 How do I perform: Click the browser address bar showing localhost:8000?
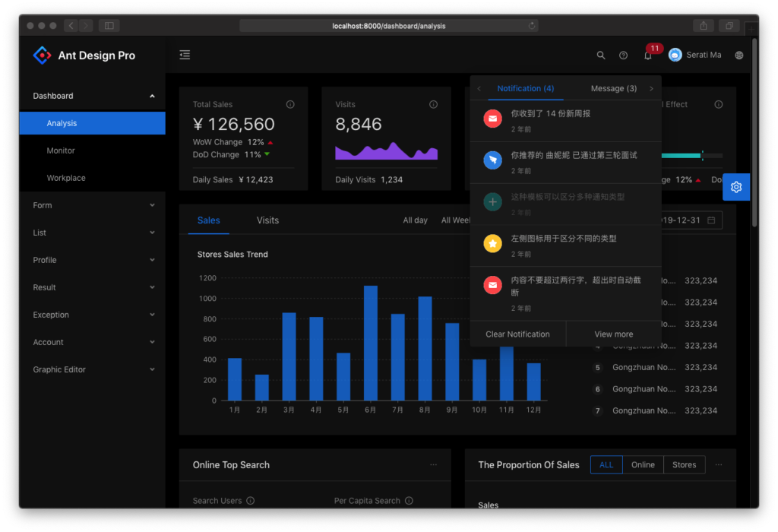388,25
